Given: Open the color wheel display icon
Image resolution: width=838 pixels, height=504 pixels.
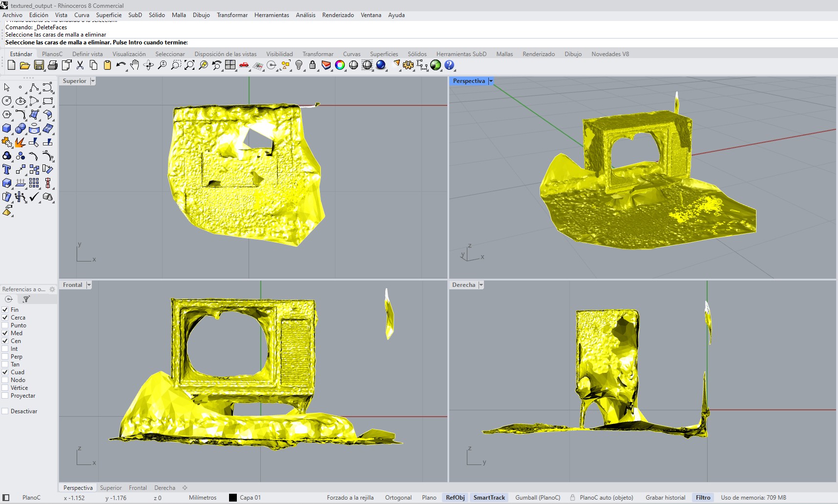Looking at the screenshot, I should point(340,65).
